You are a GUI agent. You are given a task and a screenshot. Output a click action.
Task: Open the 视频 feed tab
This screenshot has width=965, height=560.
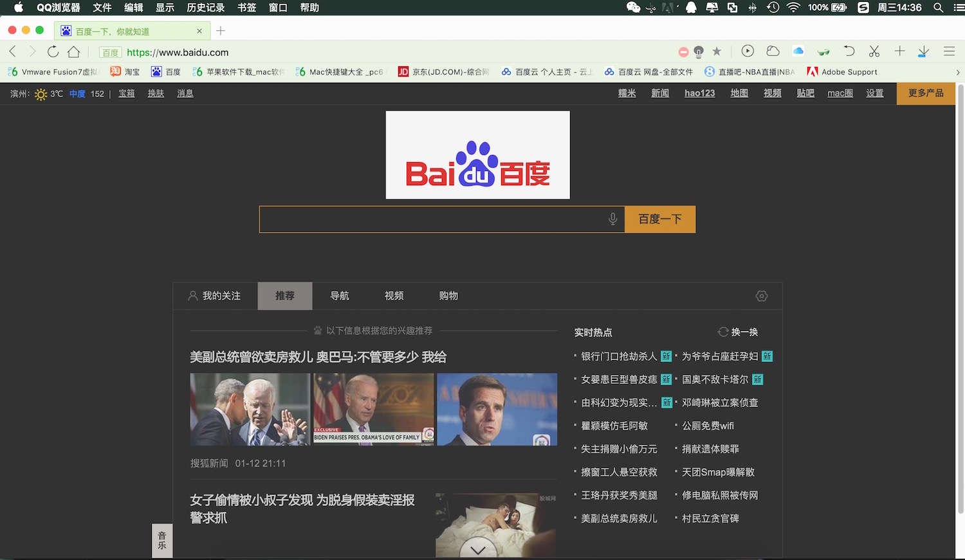[x=394, y=296]
